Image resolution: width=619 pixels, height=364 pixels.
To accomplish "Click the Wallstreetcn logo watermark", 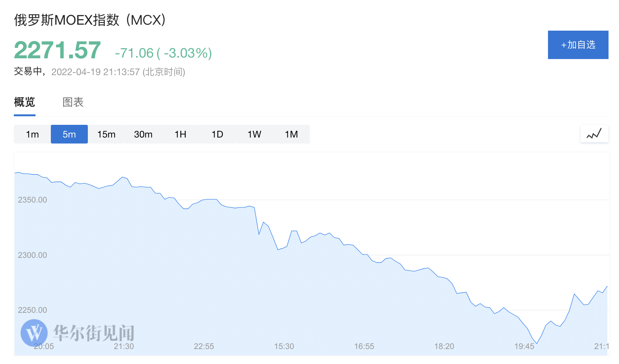I will click(x=77, y=333).
